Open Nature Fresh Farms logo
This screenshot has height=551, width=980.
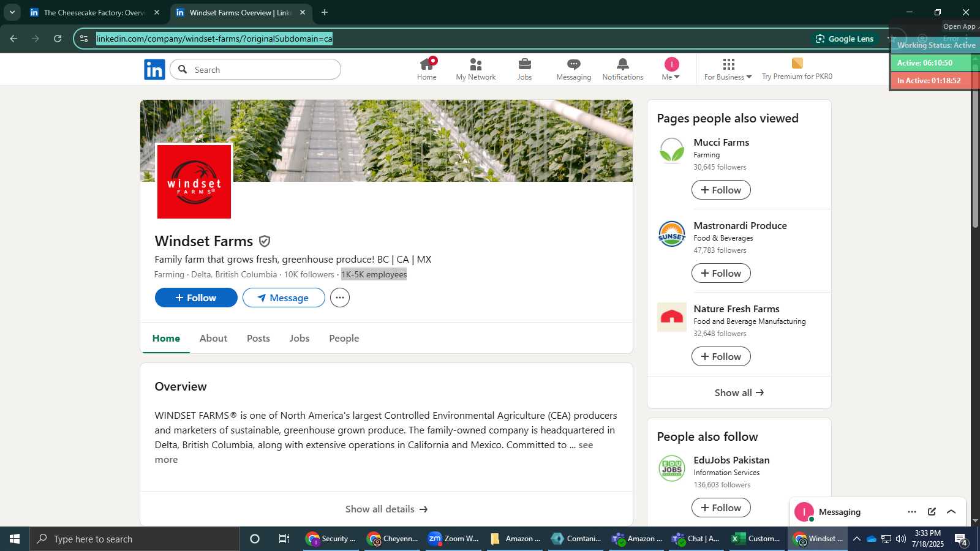pos(672,317)
